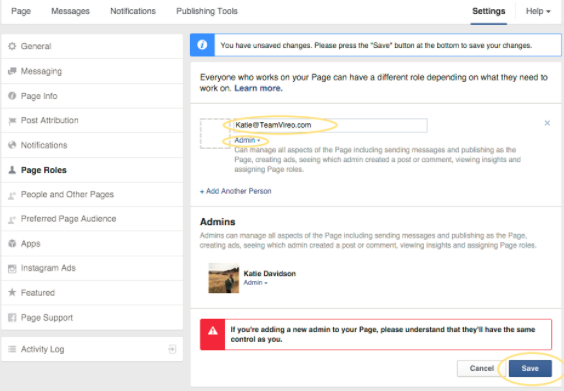Click the Messaging chat bubble icon
The height and width of the screenshot is (391, 564).
click(12, 71)
